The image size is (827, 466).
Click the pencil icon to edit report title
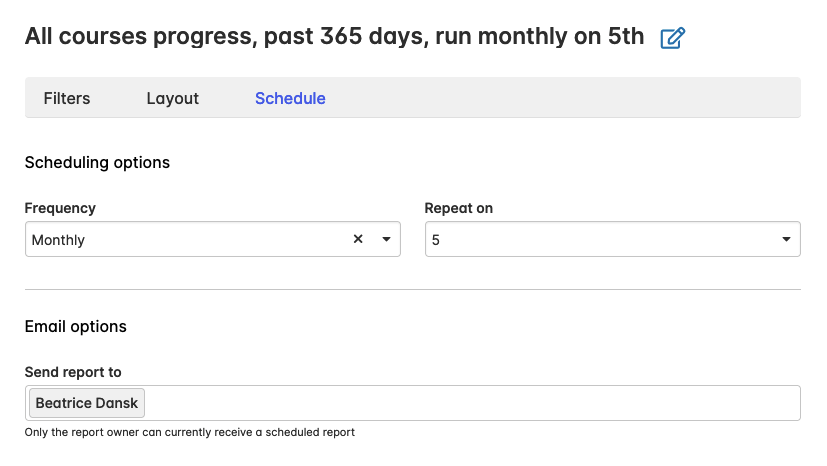coord(673,39)
